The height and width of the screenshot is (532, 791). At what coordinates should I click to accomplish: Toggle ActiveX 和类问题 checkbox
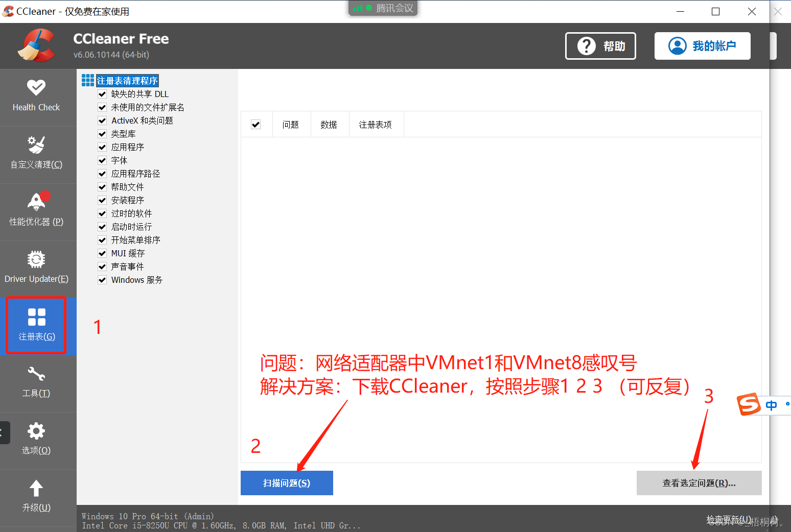coord(102,120)
